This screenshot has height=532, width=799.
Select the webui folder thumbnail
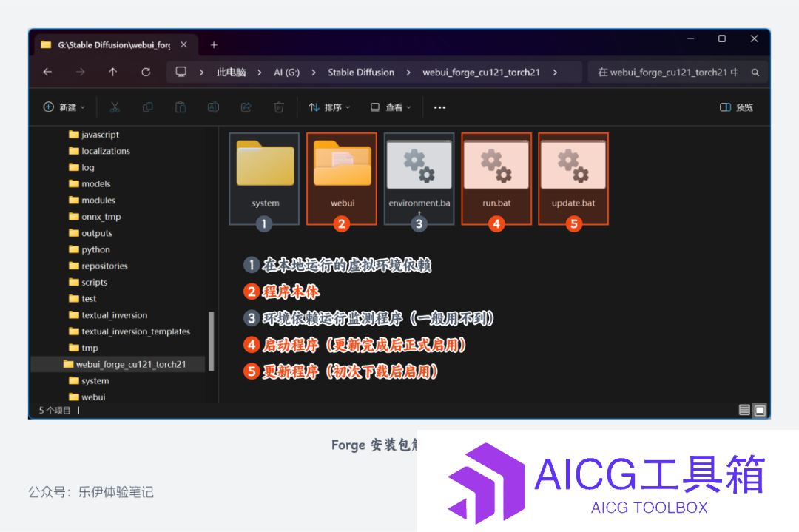pyautogui.click(x=342, y=178)
